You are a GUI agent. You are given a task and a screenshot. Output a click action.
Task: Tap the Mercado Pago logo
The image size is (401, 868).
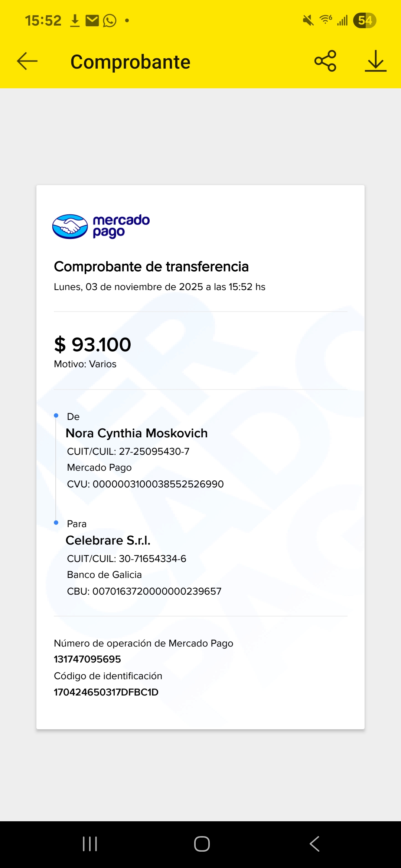click(x=101, y=226)
